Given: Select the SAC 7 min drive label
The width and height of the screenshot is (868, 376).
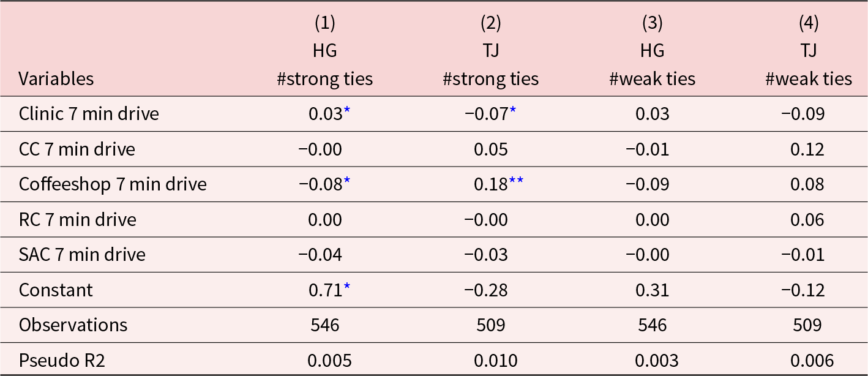Looking at the screenshot, I should [x=82, y=254].
